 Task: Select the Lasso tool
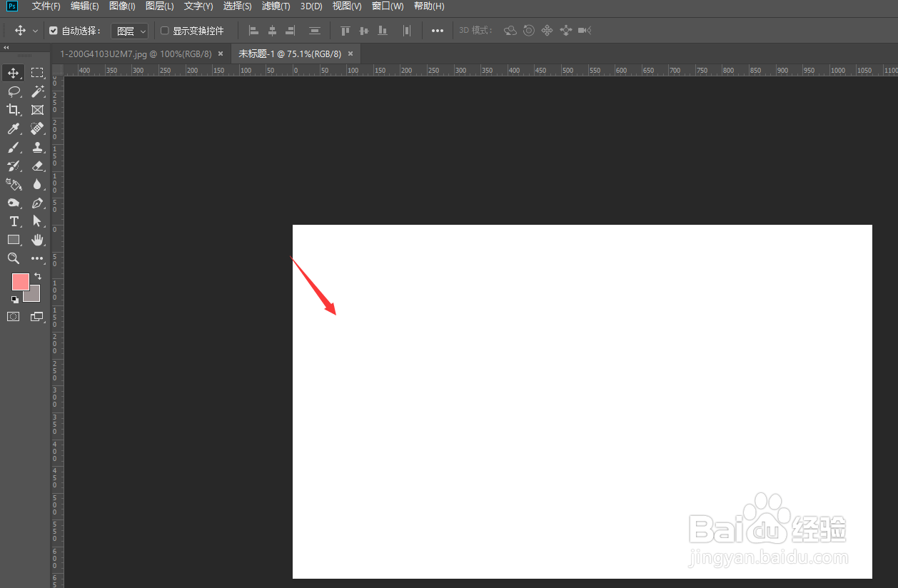(x=14, y=91)
